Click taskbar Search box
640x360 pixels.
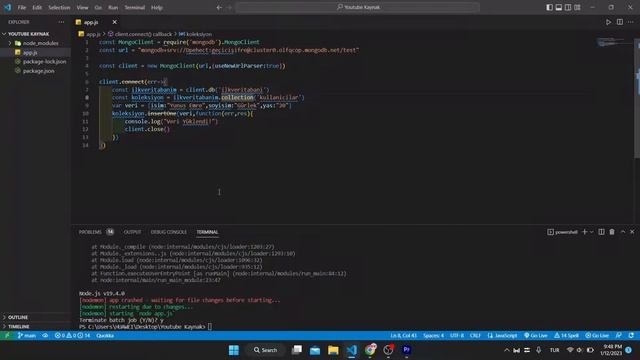[x=265, y=350]
